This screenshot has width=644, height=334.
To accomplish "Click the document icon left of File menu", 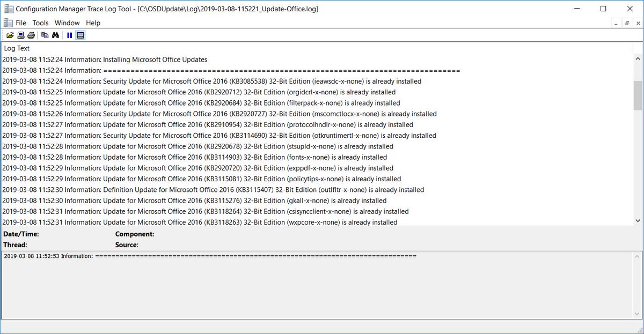I will click(x=8, y=23).
